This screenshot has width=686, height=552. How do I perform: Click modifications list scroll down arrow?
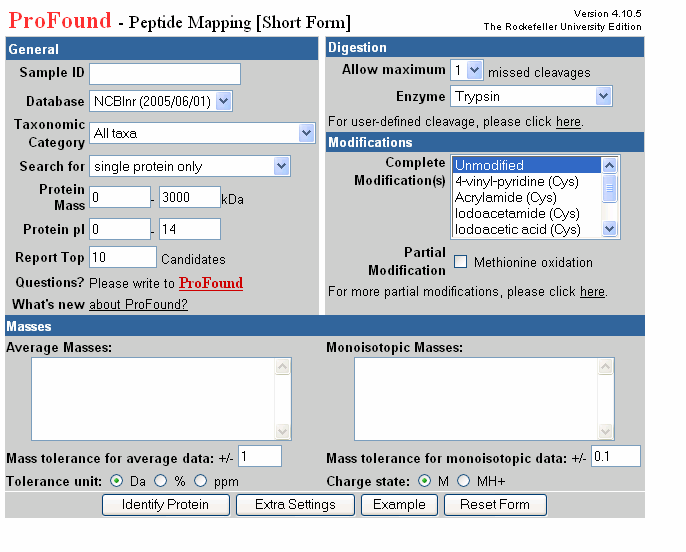point(609,228)
